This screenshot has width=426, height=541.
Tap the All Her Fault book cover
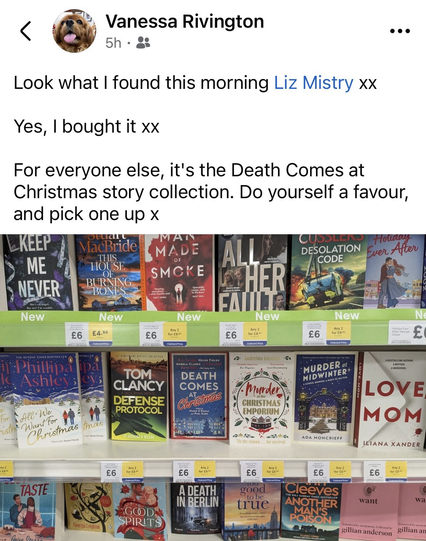click(253, 273)
